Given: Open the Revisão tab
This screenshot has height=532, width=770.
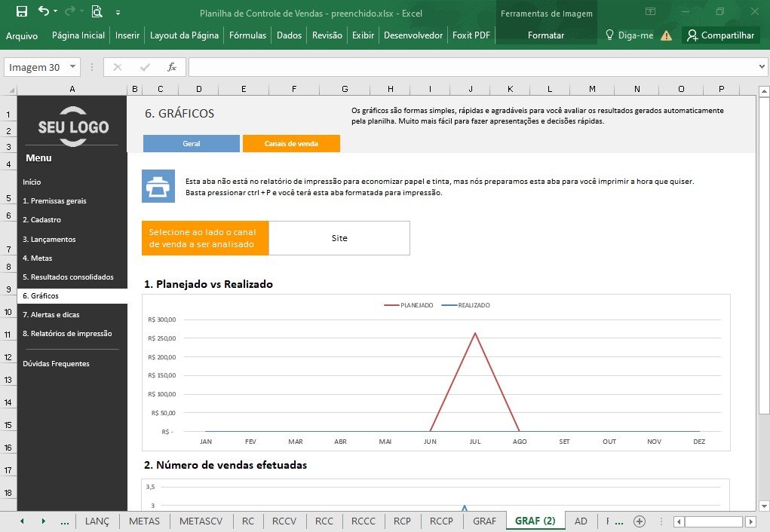Looking at the screenshot, I should click(x=327, y=35).
